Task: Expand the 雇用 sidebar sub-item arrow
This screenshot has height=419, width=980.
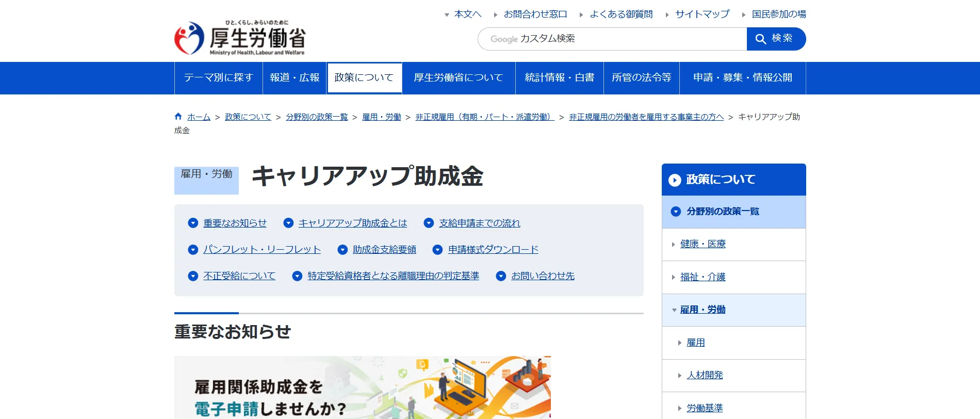Action: [680, 343]
